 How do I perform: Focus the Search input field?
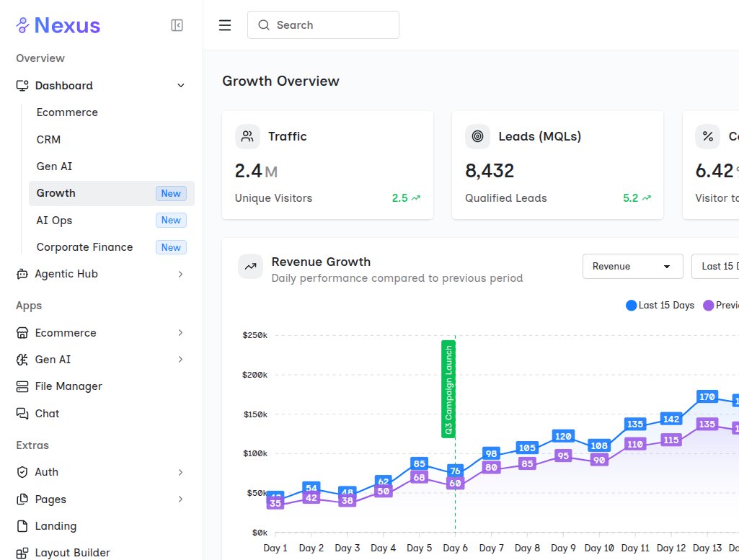323,25
